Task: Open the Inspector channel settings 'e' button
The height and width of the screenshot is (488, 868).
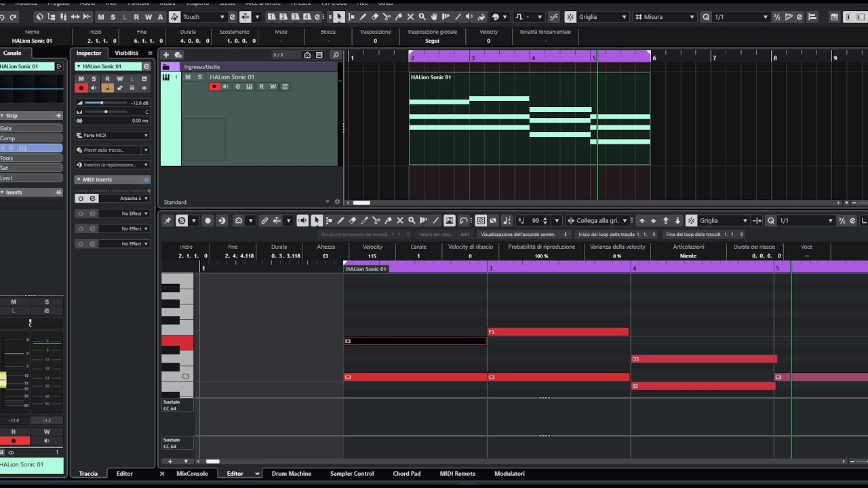Action: click(146, 66)
